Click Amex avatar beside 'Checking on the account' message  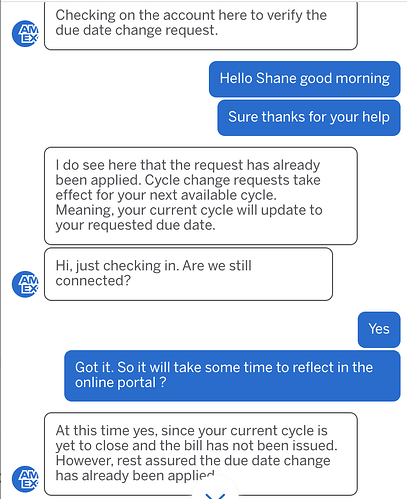(x=25, y=34)
